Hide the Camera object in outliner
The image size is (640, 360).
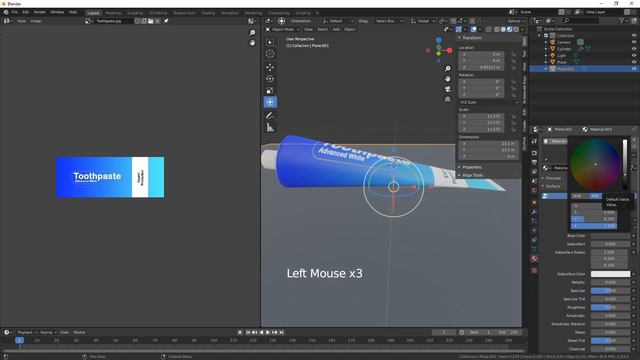[x=634, y=42]
